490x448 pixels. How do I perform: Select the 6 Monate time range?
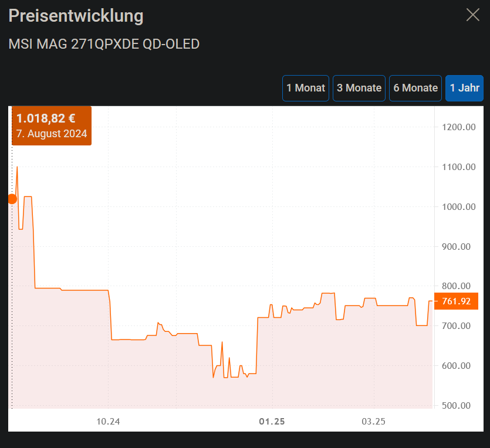[x=415, y=88]
